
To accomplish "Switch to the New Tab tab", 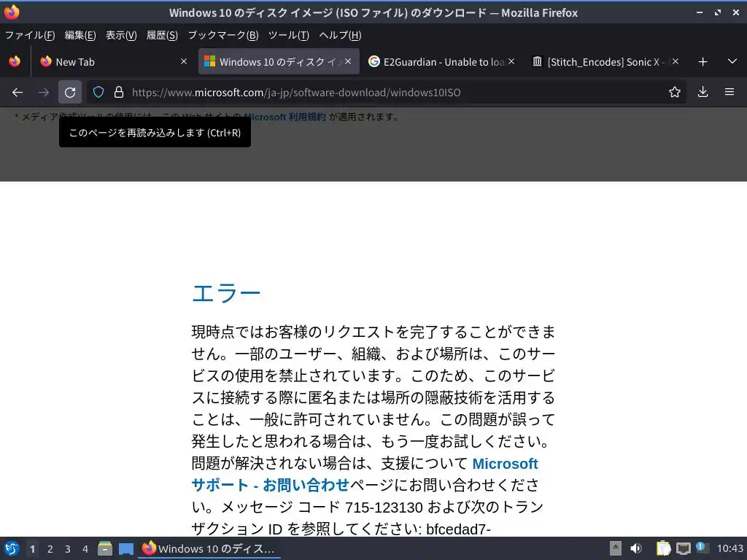I will pyautogui.click(x=115, y=61).
